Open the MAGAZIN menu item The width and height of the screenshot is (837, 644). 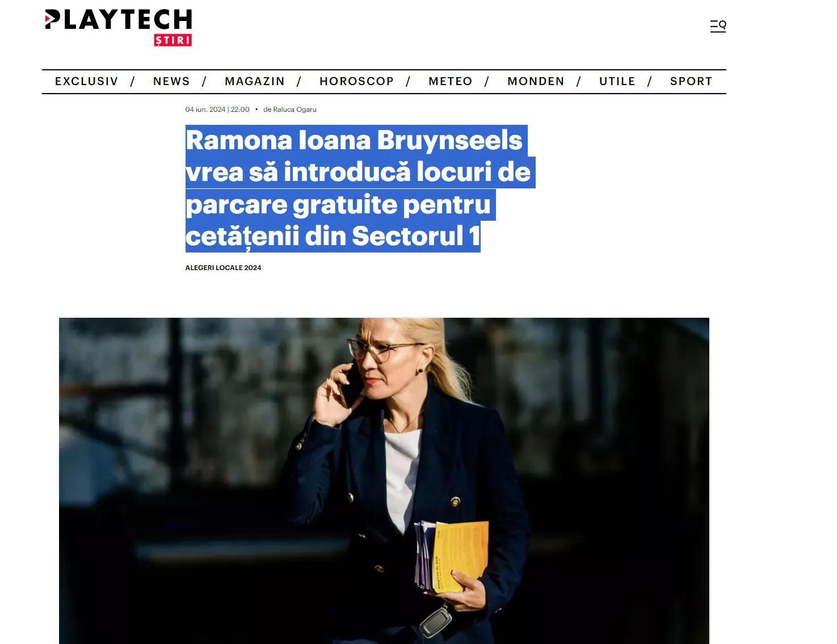coord(255,81)
